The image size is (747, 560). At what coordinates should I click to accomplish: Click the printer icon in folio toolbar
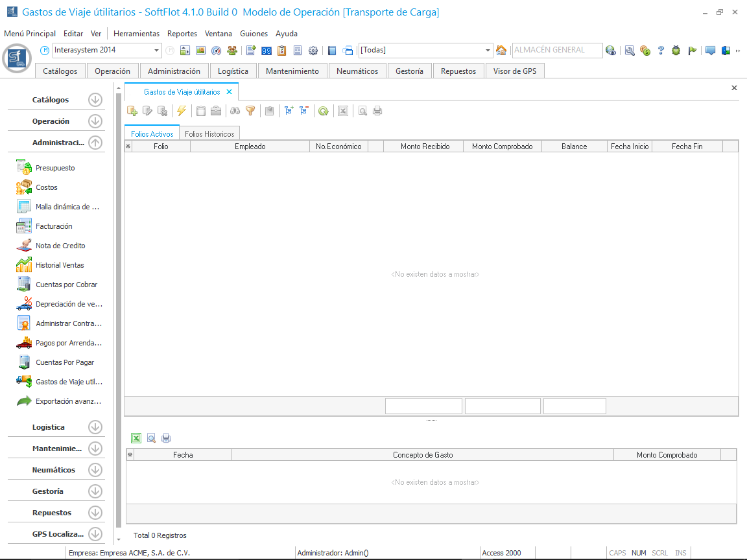point(377,111)
